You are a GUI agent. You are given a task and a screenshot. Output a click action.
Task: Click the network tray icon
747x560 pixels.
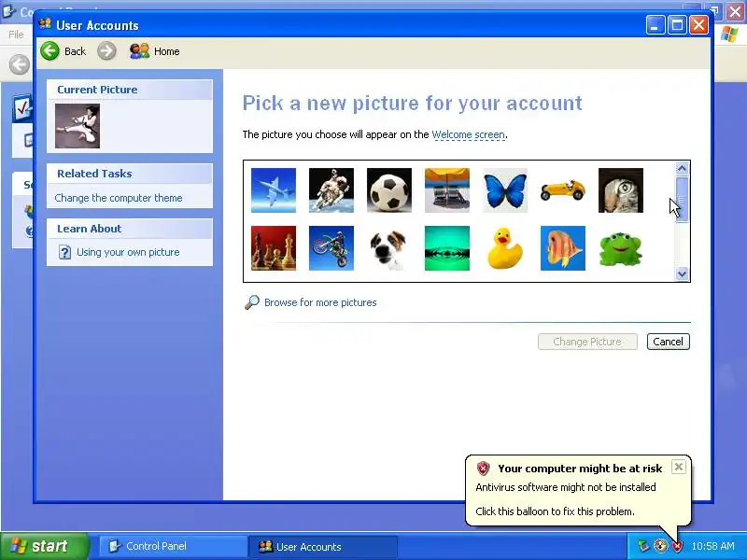click(x=643, y=546)
